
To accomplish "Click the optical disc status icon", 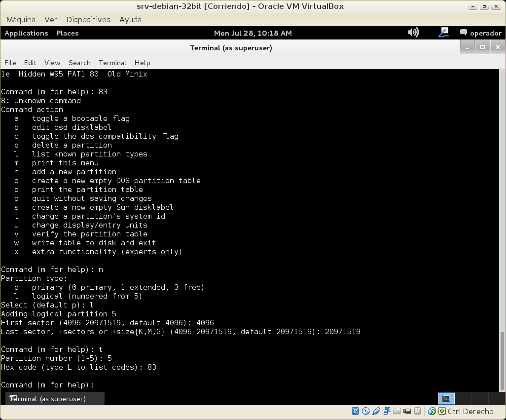I will 366,411.
